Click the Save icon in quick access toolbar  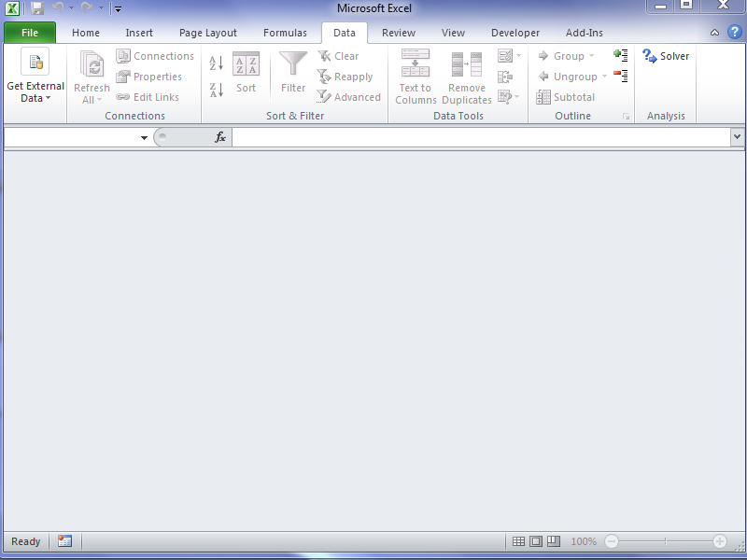[x=37, y=8]
